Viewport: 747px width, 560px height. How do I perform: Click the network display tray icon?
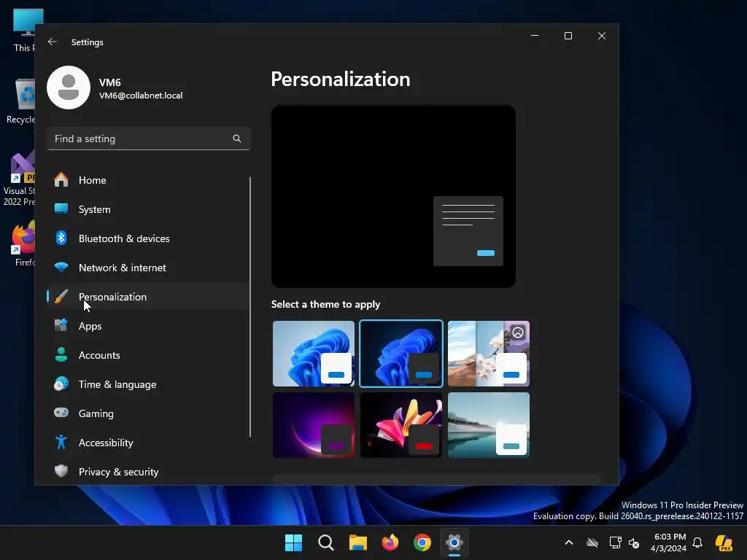[x=615, y=542]
